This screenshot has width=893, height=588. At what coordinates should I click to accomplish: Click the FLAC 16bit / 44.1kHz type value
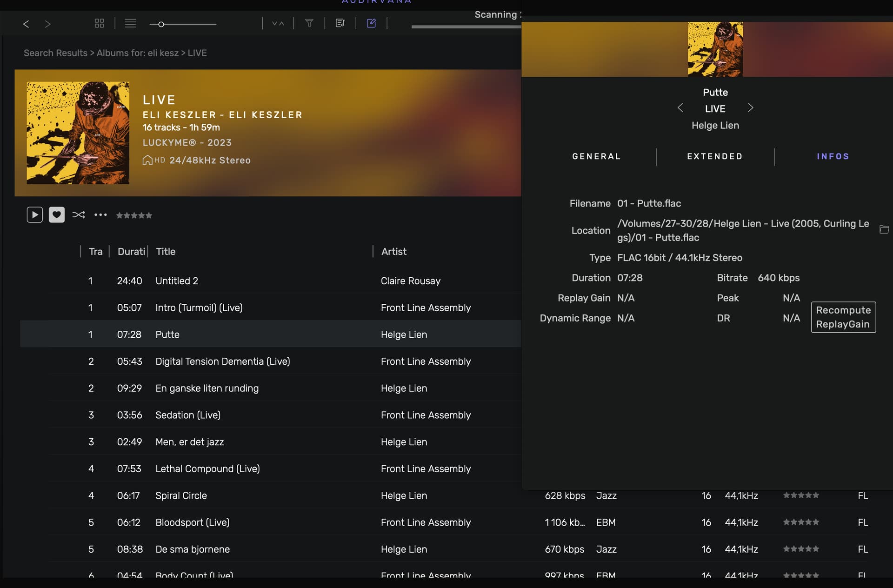coord(680,258)
